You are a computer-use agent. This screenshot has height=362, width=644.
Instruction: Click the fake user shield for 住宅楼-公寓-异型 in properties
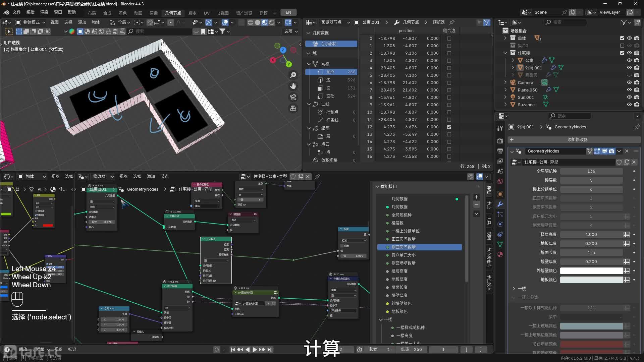click(619, 162)
